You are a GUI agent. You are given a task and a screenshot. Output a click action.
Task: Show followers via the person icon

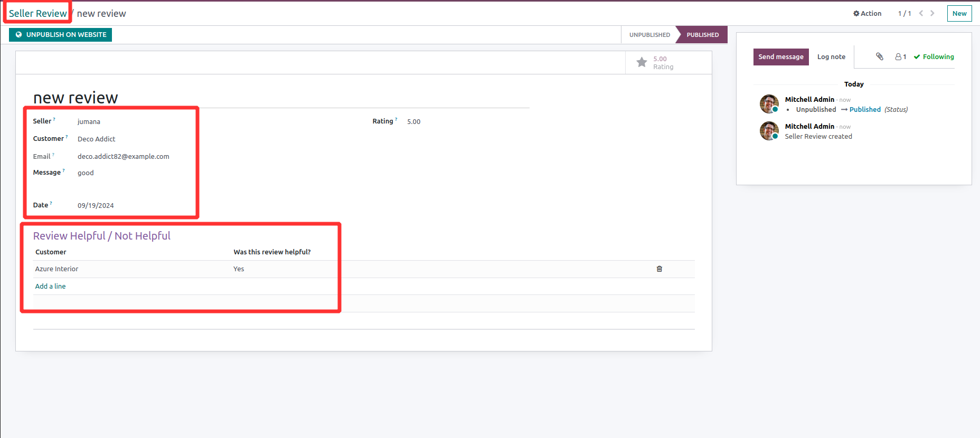pos(900,56)
